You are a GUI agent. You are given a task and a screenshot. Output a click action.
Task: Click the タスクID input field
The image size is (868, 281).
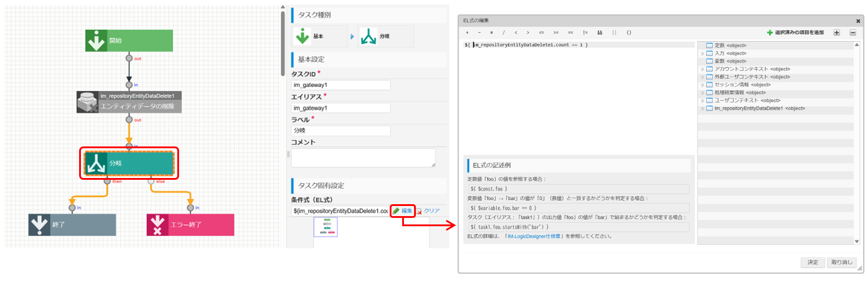pyautogui.click(x=340, y=85)
